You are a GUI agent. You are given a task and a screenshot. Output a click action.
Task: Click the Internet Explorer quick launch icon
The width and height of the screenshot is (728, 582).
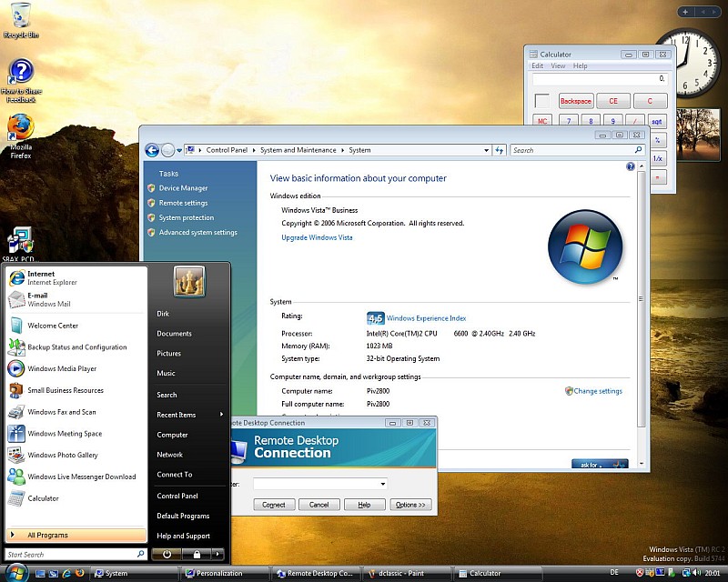[x=66, y=573]
